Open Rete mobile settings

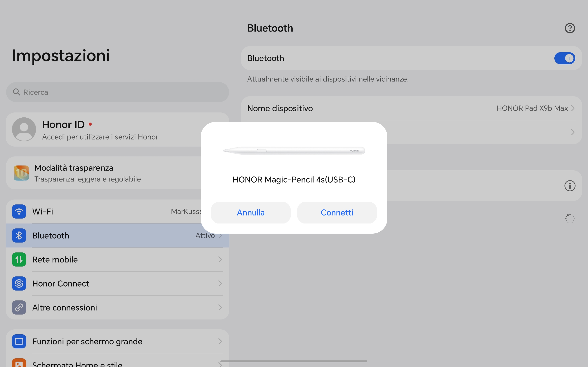(117, 260)
